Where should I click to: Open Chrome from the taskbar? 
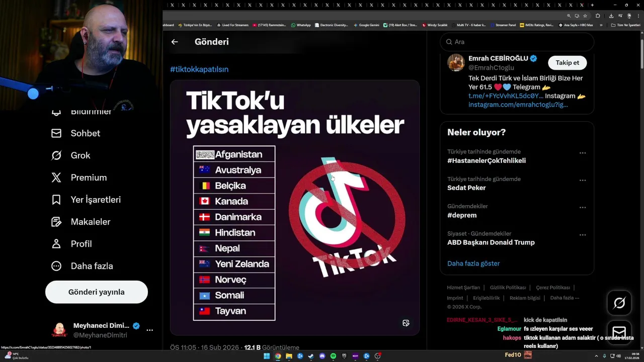point(278,356)
